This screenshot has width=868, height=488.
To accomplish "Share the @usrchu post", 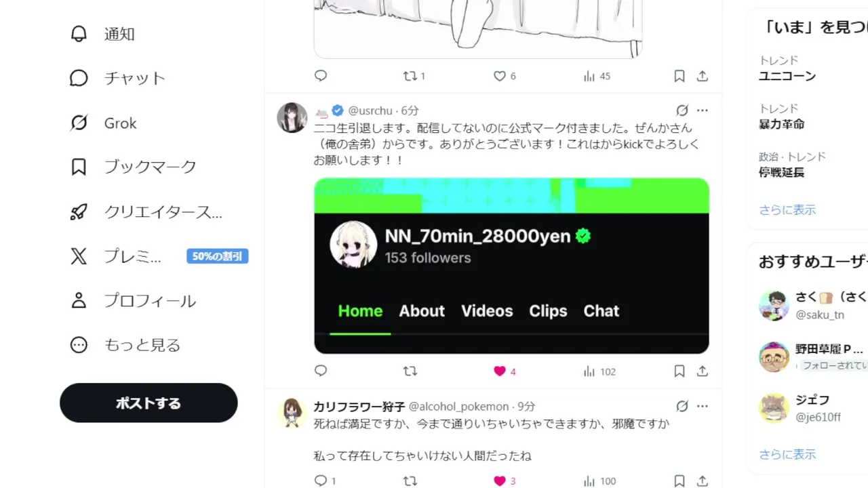I will [703, 371].
